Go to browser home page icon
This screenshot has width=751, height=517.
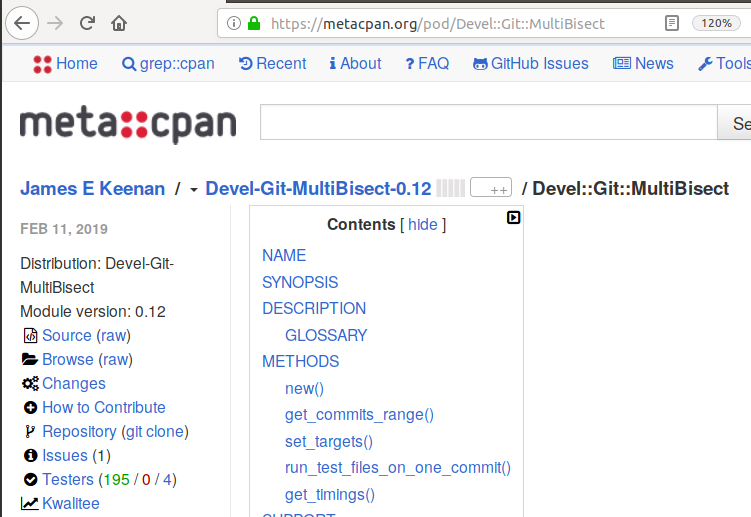point(119,22)
